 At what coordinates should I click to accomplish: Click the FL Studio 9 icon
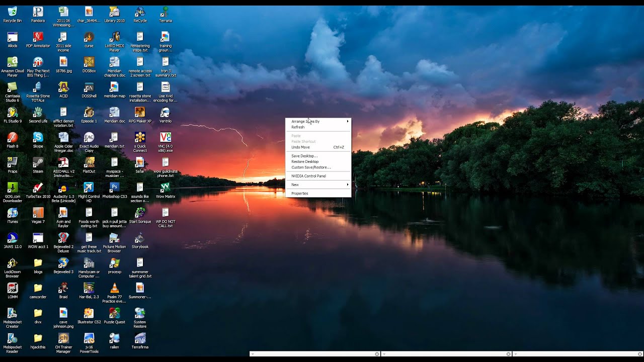point(13,115)
